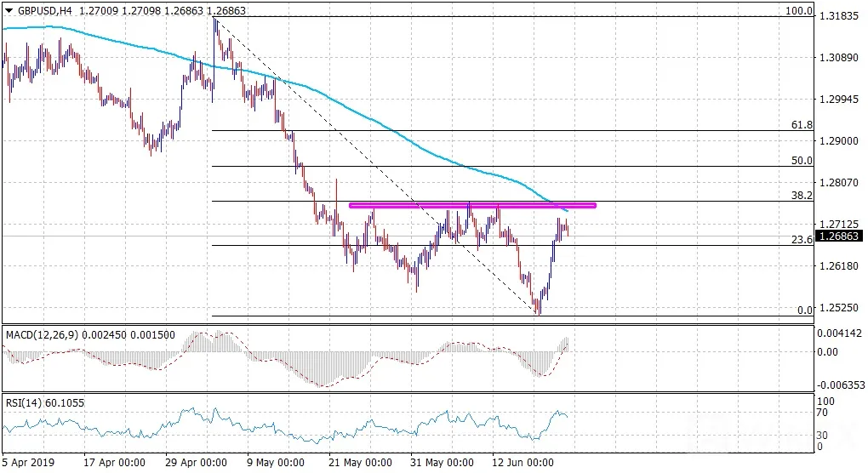Image resolution: width=868 pixels, height=473 pixels.
Task: Click the 100.0 Fibonacci level label
Action: [x=799, y=10]
